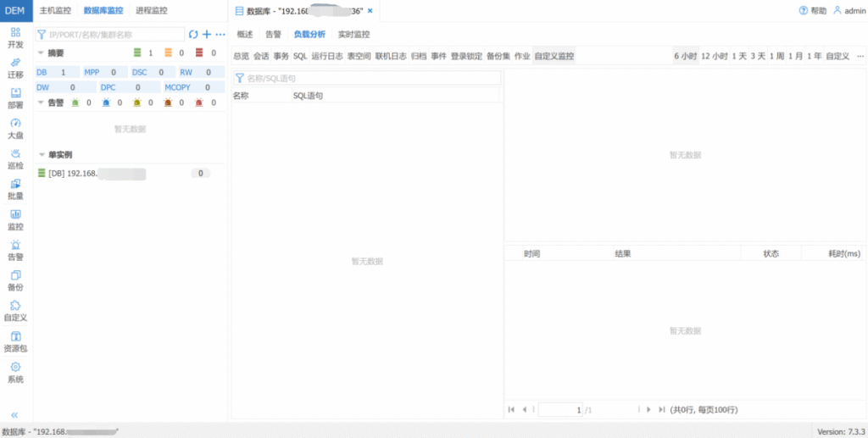This screenshot has height=438, width=868.
Task: Open the 实时监控 tab
Action: (353, 35)
